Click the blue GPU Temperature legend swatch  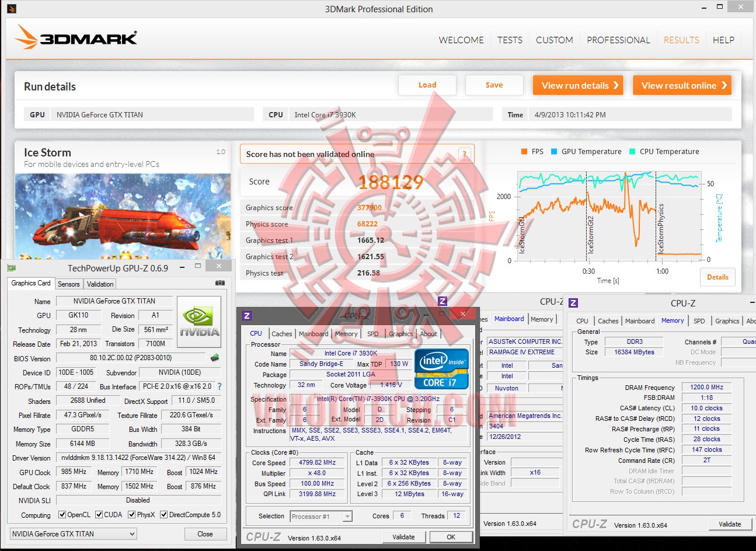coord(554,152)
